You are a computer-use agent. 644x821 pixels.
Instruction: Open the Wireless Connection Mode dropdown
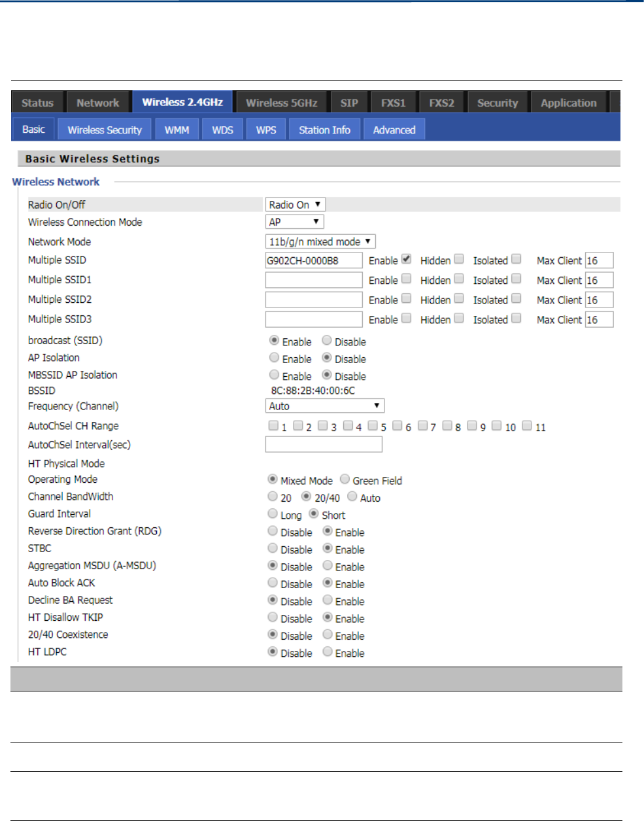tap(294, 222)
